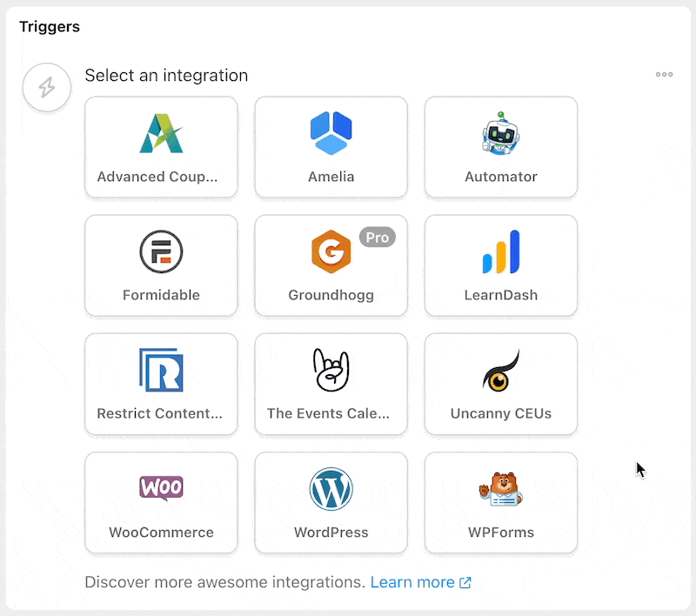Select the Formidable integration logo
The height and width of the screenshot is (616, 696).
pyautogui.click(x=161, y=251)
